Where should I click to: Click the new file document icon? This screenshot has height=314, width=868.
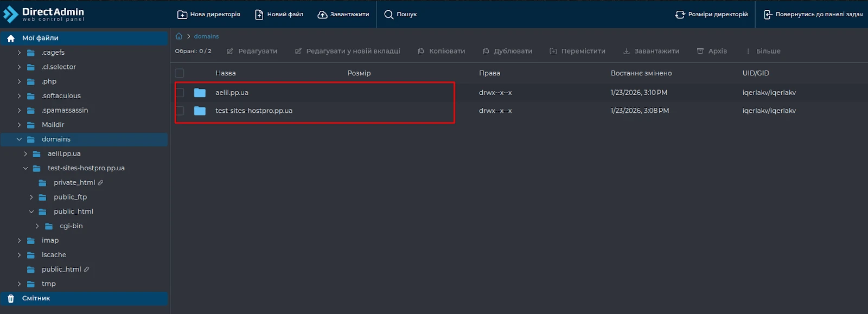point(259,15)
